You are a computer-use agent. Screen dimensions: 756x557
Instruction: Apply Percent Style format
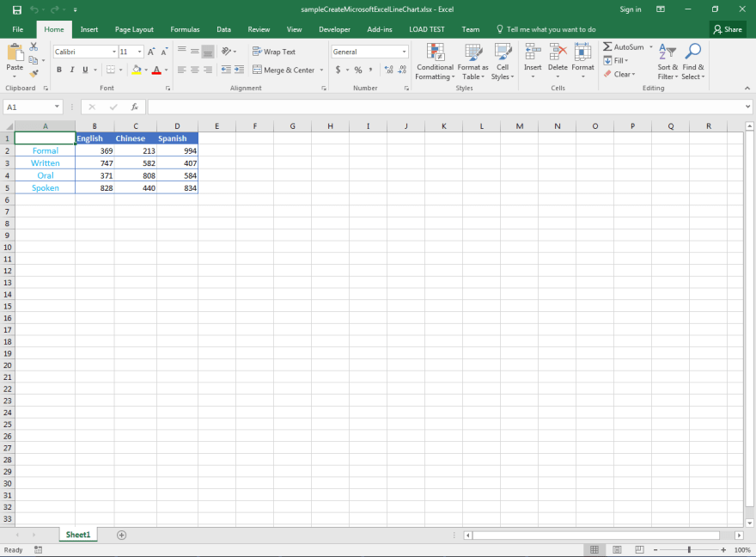coord(358,70)
